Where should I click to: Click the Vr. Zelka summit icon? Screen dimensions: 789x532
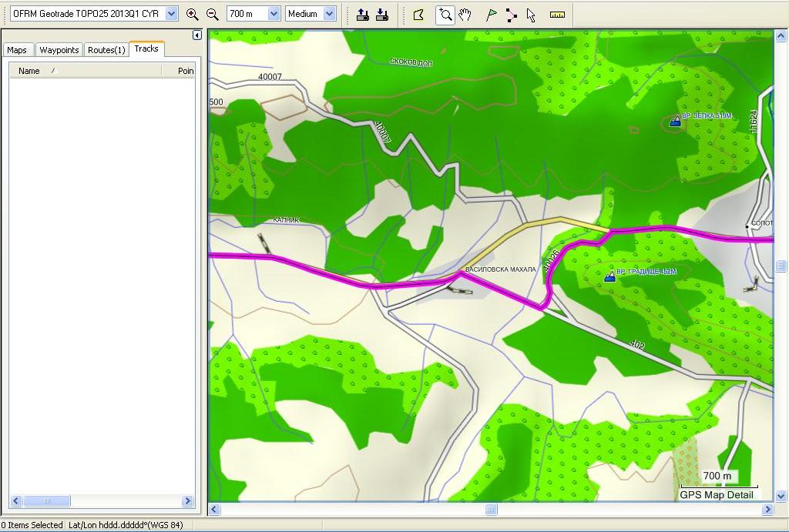click(x=675, y=121)
